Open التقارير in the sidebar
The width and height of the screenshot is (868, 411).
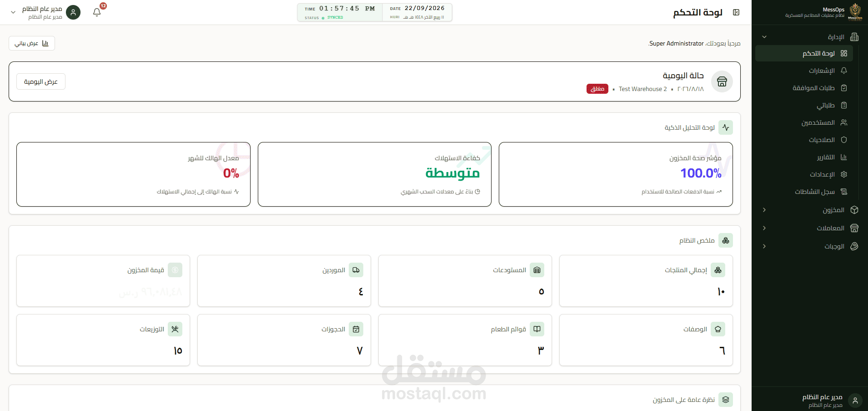(804, 157)
